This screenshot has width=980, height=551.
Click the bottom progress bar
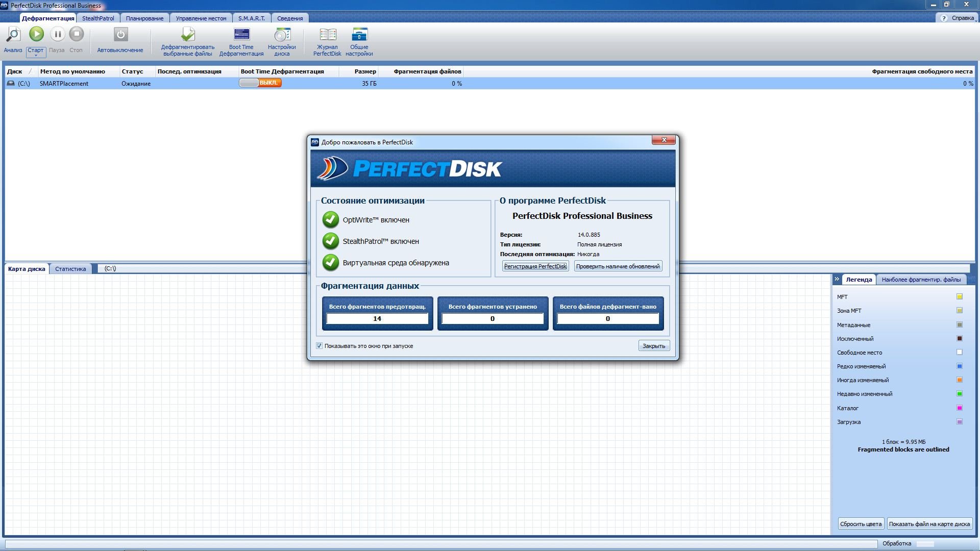(441, 543)
